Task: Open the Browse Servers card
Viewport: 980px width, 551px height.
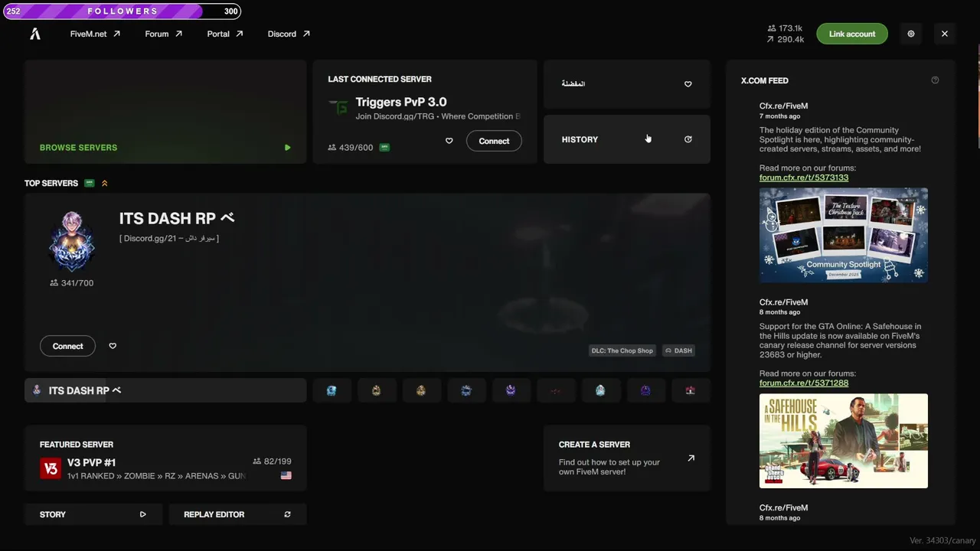Action: coord(165,112)
